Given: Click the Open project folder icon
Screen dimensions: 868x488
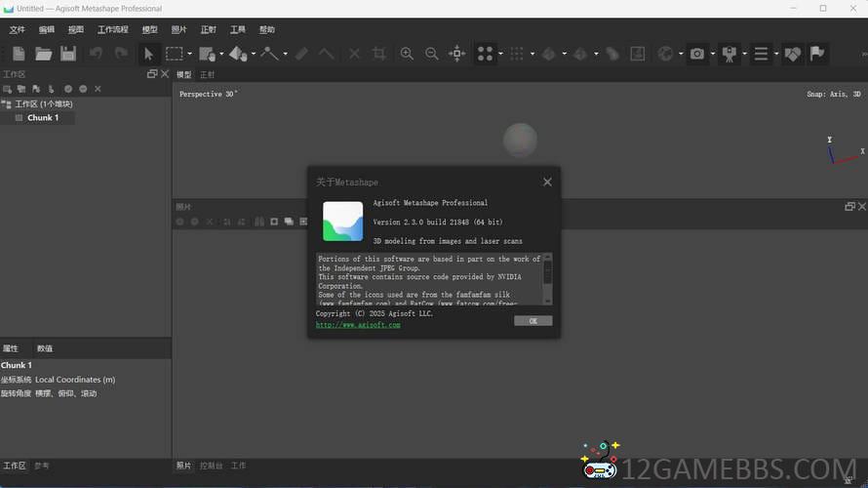Looking at the screenshot, I should click(44, 54).
